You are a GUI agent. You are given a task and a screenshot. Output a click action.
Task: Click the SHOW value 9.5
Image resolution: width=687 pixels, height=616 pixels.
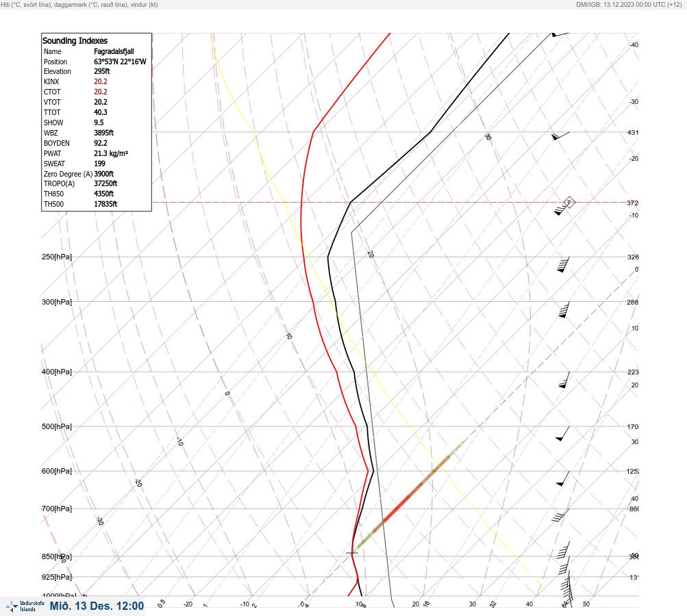[x=99, y=123]
